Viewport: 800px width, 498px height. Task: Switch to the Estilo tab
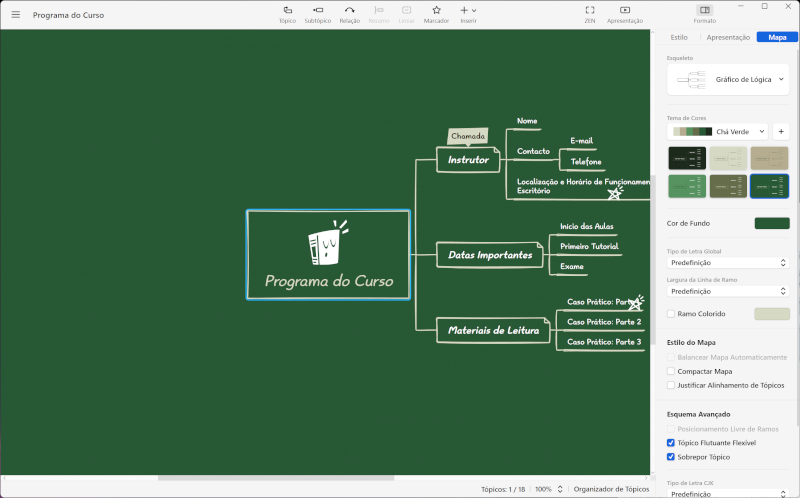pyautogui.click(x=679, y=37)
